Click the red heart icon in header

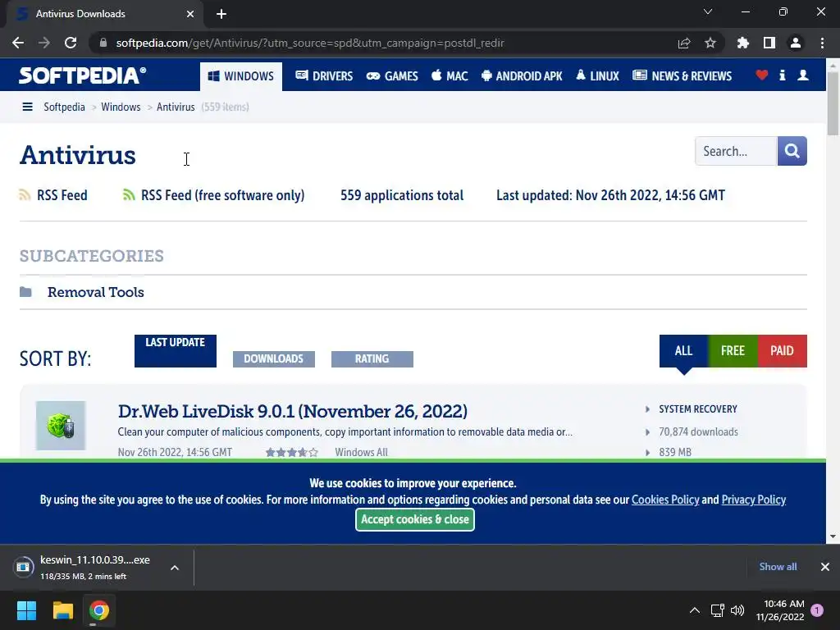(x=762, y=75)
